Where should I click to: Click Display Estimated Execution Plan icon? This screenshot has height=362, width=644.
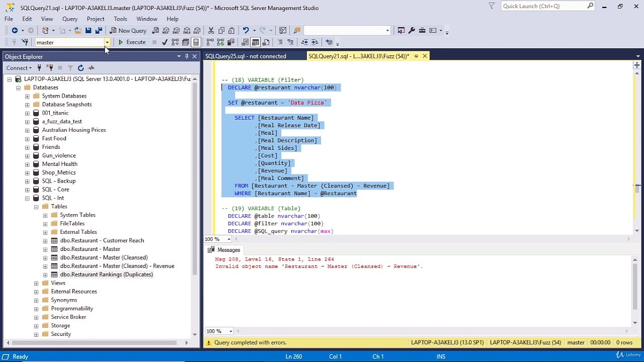click(175, 42)
